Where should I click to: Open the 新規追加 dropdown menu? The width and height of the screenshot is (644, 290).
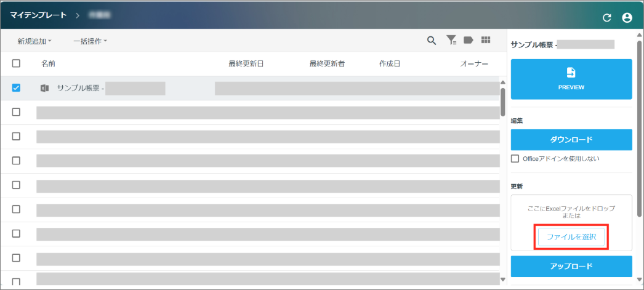coord(34,41)
